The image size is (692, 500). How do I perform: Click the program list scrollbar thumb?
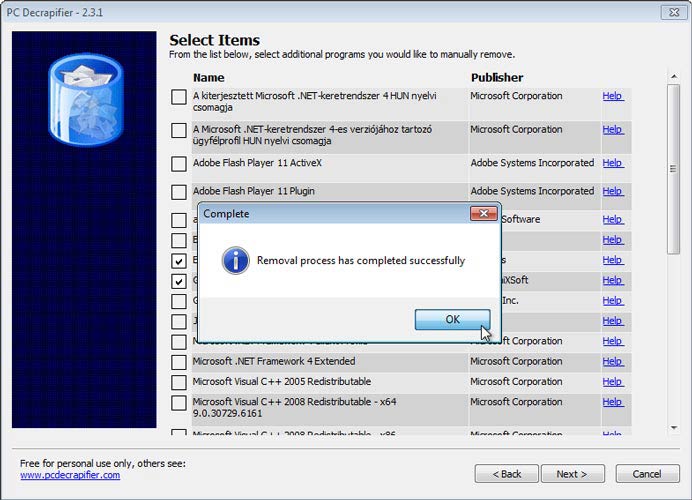[x=673, y=169]
